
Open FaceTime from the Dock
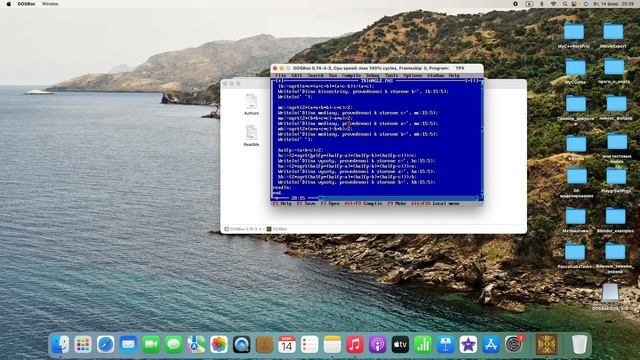(151, 344)
